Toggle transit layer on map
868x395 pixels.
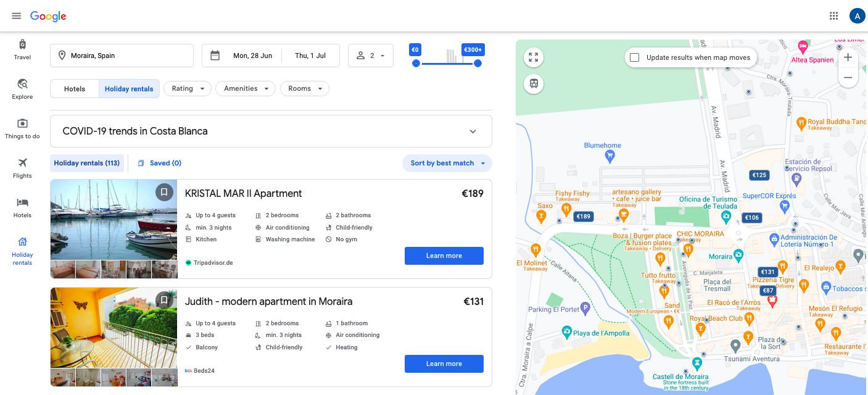(534, 83)
